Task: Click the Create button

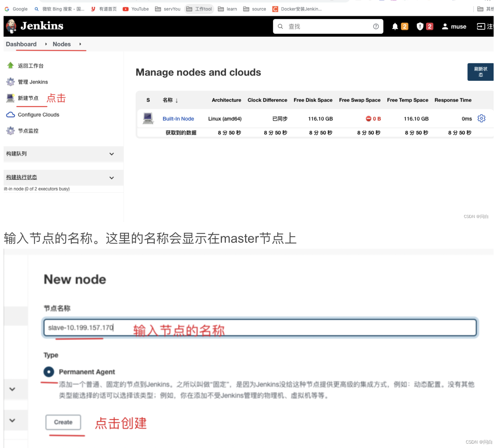Action: click(x=63, y=423)
